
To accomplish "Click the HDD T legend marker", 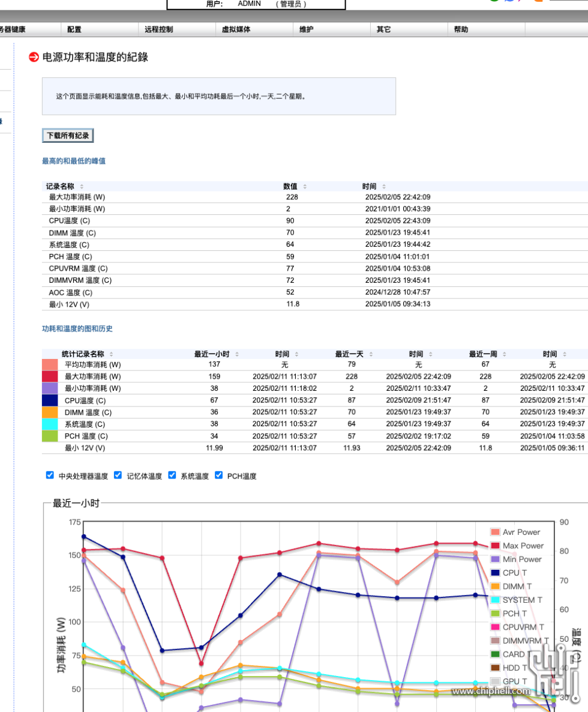I will [x=495, y=668].
